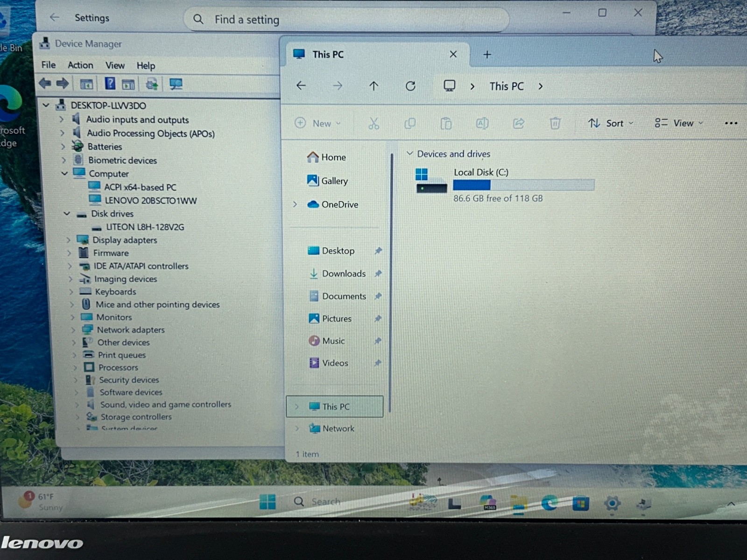This screenshot has height=560, width=747.
Task: Expand the Network adapters category
Action: pyautogui.click(x=73, y=329)
